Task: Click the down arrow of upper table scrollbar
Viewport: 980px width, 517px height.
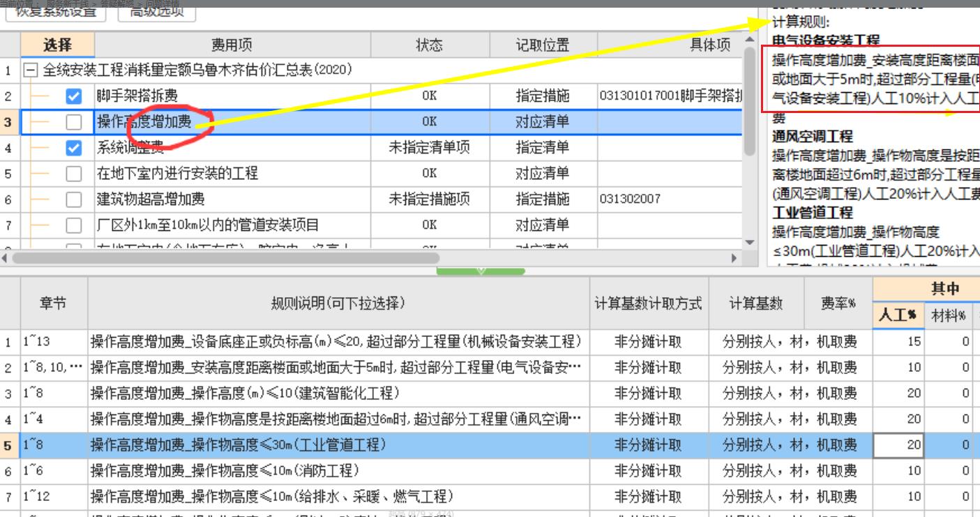Action: point(751,242)
